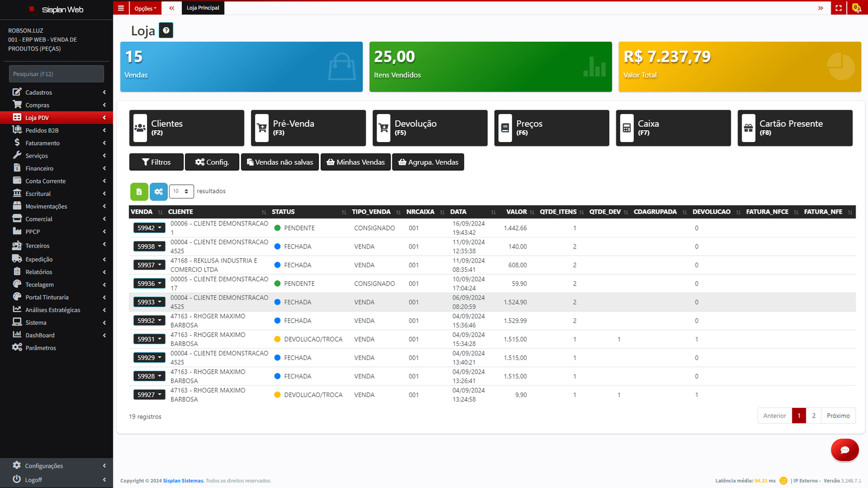
Task: Expand sale 59942 row dropdown
Action: (149, 228)
